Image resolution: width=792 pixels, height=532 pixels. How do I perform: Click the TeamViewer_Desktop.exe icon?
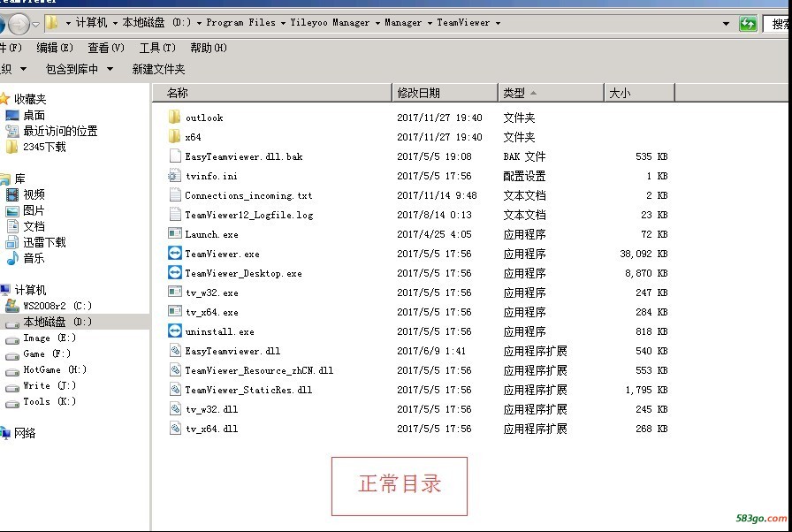click(x=175, y=272)
